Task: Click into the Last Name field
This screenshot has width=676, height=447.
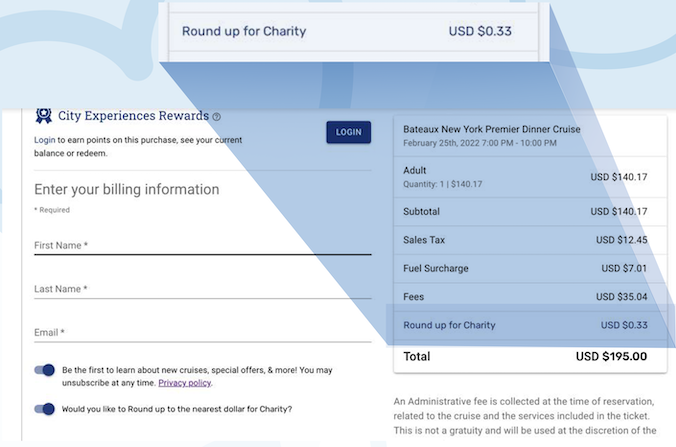Action: (x=202, y=289)
